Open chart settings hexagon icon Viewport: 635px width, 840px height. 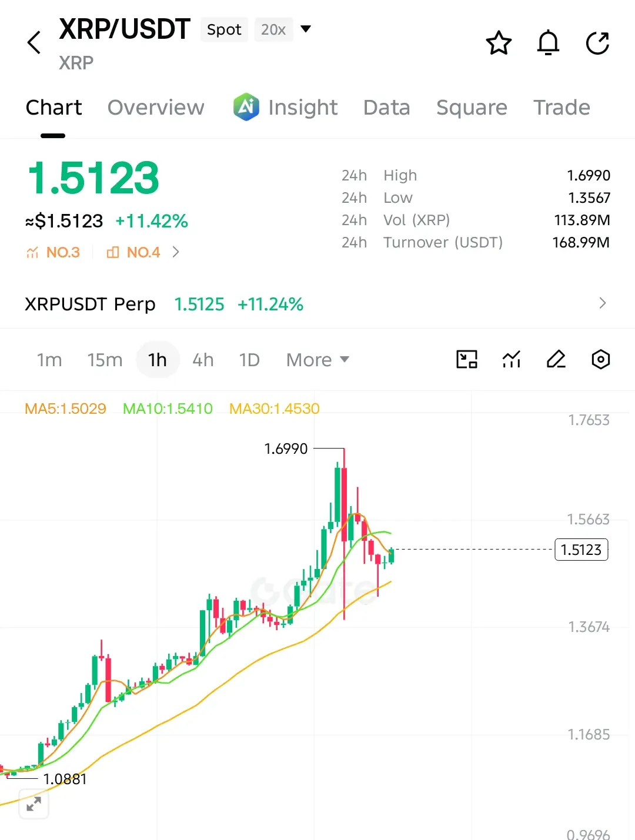click(x=600, y=359)
